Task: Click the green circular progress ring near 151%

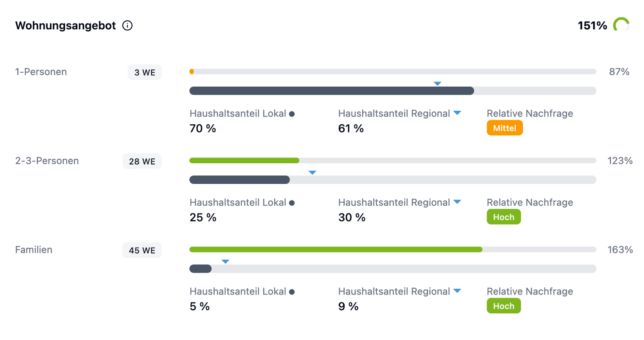Action: (x=621, y=25)
